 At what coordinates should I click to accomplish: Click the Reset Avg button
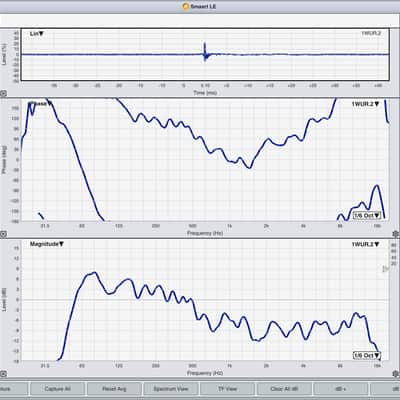click(x=114, y=389)
